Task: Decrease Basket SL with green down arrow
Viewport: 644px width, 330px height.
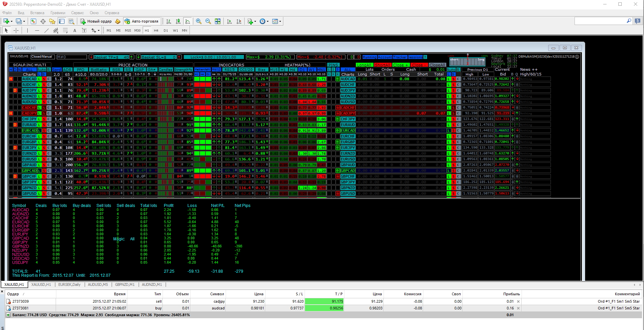Action: [138, 57]
